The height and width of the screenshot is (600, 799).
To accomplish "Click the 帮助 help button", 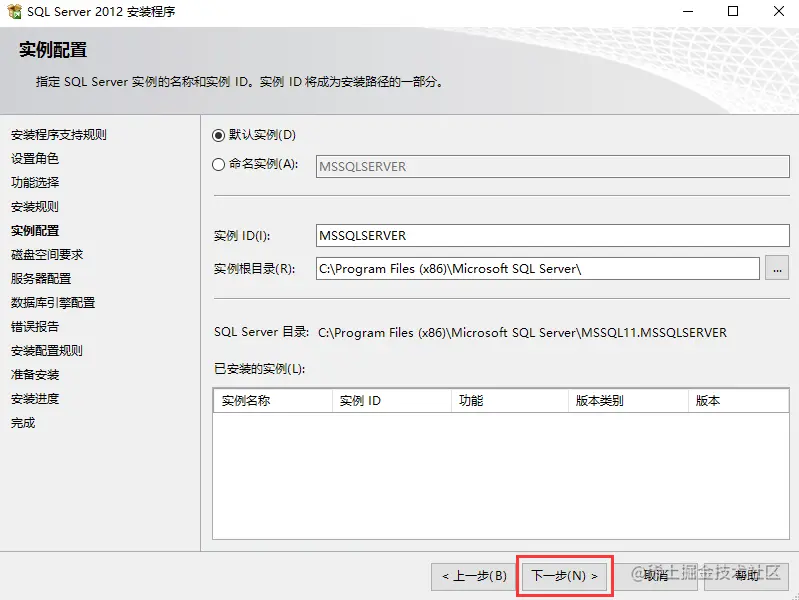I will pos(746,576).
